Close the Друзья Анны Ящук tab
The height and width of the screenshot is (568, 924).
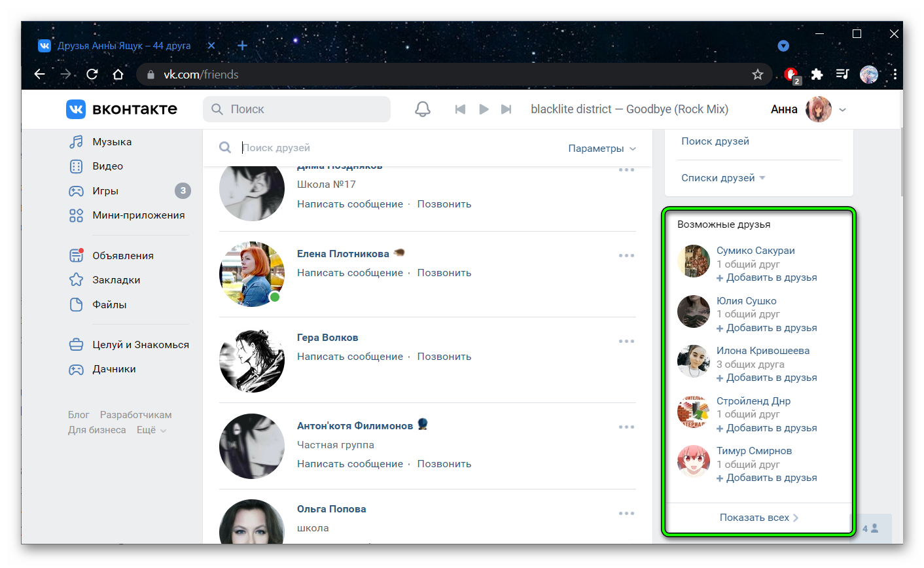pos(211,46)
